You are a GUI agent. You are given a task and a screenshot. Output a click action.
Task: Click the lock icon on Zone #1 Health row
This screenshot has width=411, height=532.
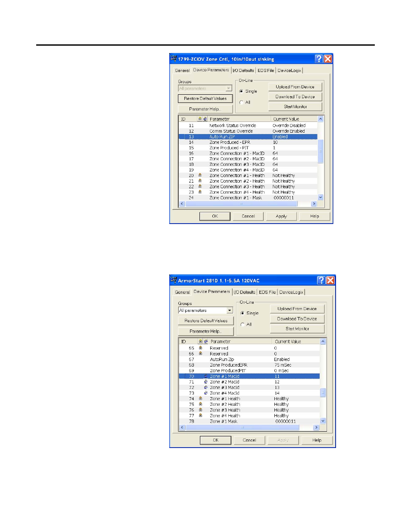[200, 398]
